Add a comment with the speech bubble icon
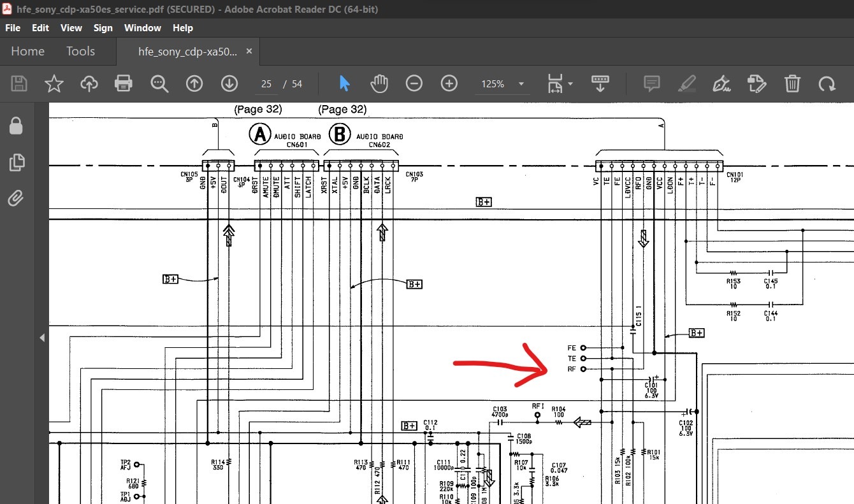 (651, 83)
